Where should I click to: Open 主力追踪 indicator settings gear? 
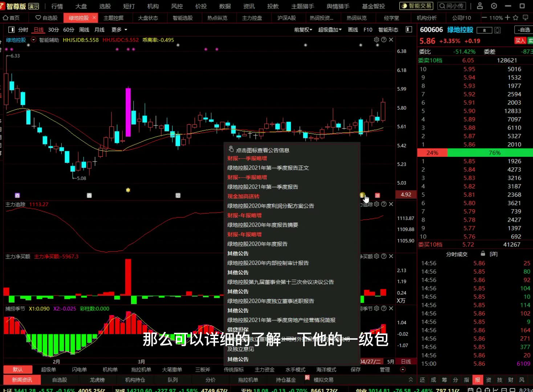377,204
